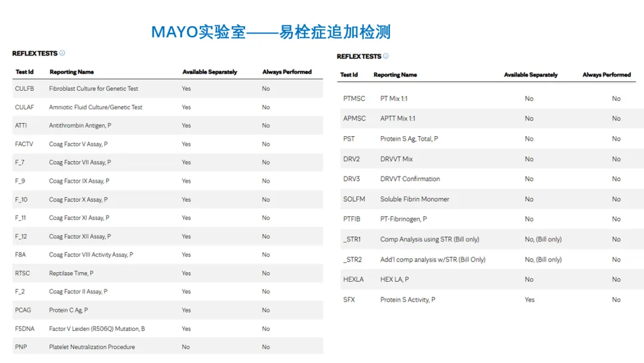Click the info icon beside left REFLEX TESTS heading

tap(62, 53)
